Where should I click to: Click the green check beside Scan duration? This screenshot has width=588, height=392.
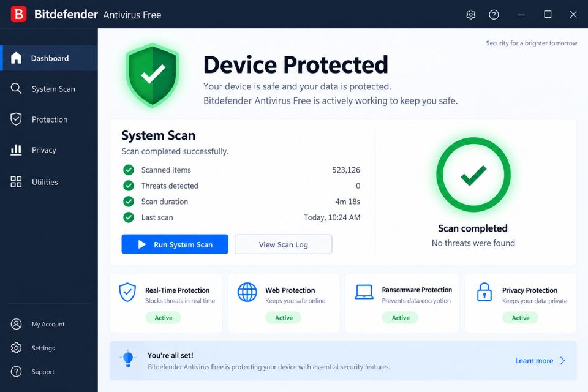[x=129, y=202]
